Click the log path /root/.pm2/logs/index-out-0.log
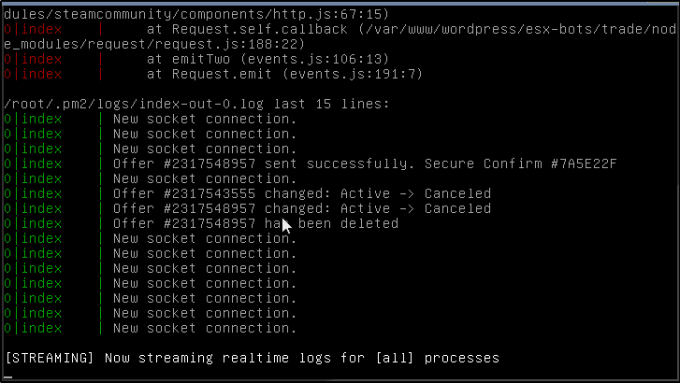 [x=134, y=104]
